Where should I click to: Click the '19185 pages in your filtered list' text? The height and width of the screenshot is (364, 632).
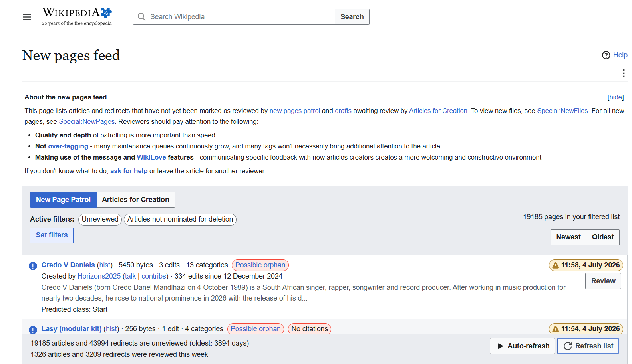[571, 217]
